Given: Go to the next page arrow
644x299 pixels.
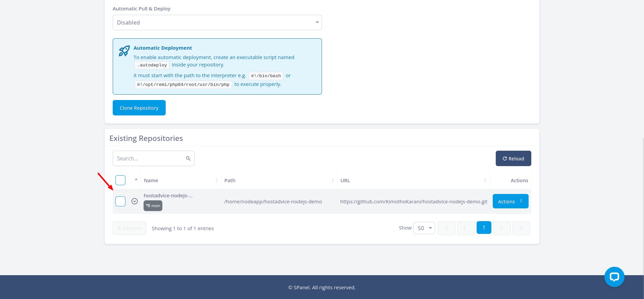Looking at the screenshot, I should 502,228.
